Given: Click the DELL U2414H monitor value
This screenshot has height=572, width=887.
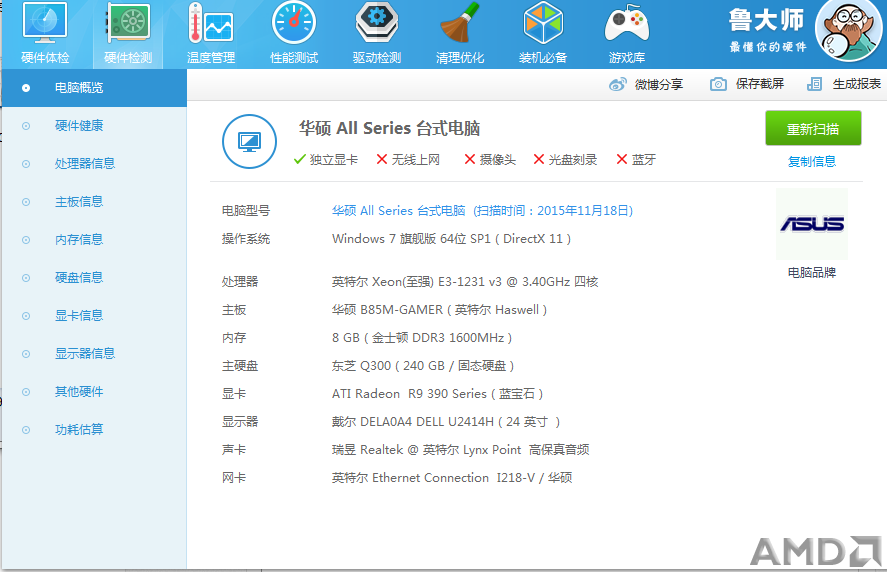Looking at the screenshot, I should (446, 422).
